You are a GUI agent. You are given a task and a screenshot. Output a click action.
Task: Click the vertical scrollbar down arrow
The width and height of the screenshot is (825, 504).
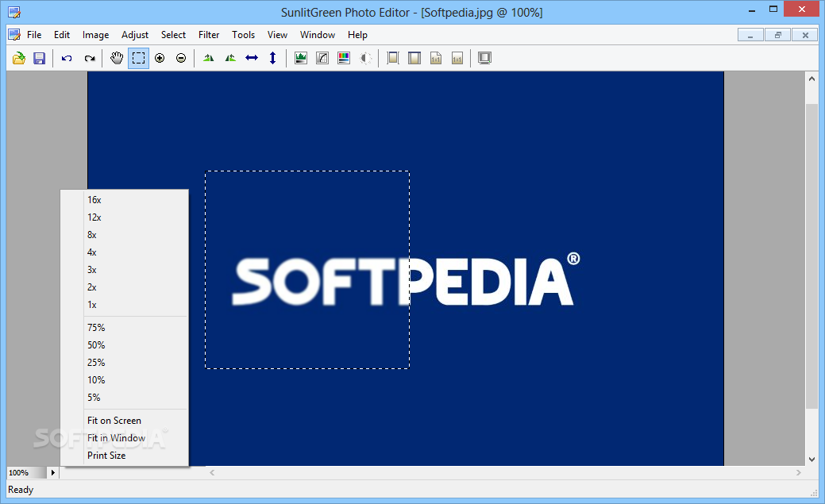point(812,460)
